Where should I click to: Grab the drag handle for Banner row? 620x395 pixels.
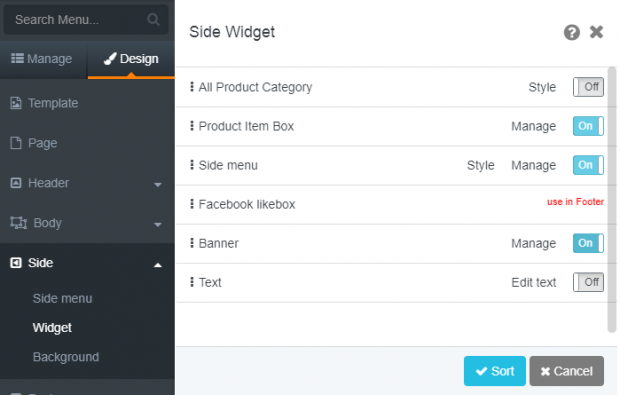(x=192, y=243)
